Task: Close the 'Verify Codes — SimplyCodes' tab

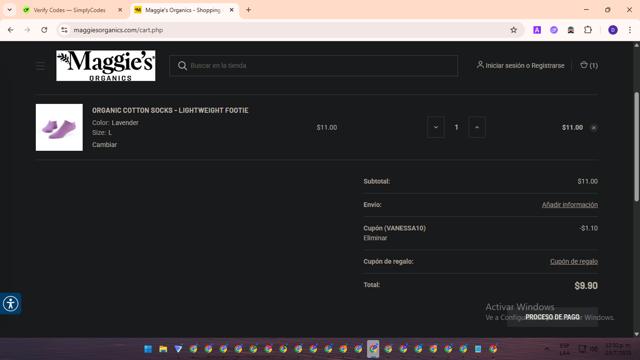Action: pyautogui.click(x=120, y=10)
